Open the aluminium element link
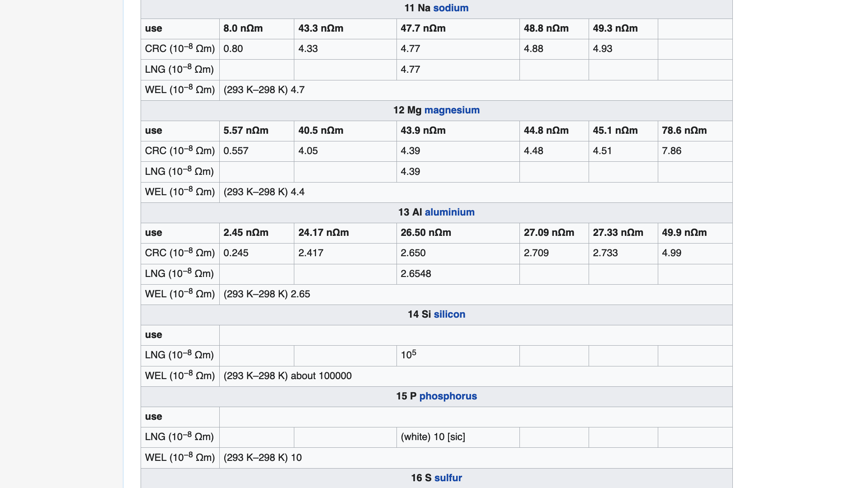 [x=449, y=212]
